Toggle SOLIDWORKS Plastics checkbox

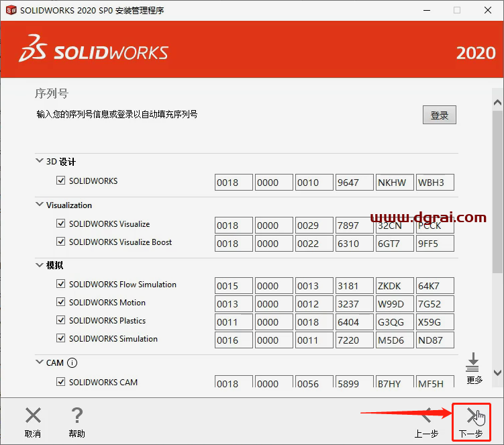tap(60, 320)
